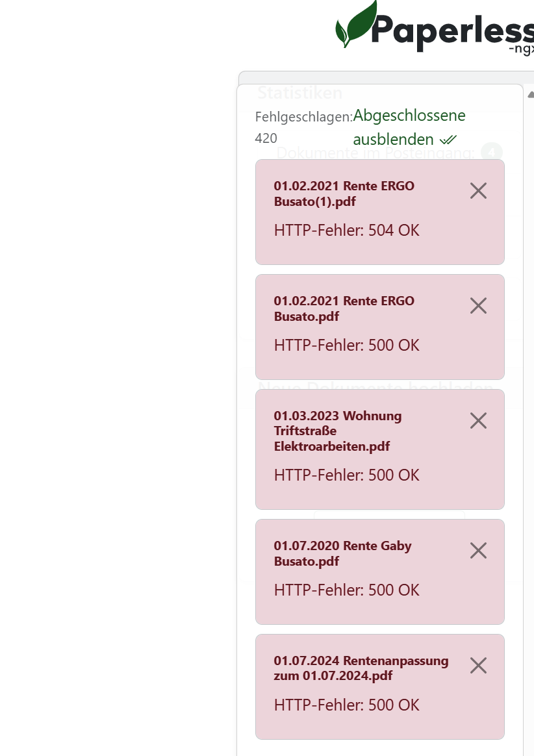Close the Wohnung Triftstraße Elektroarbeiten.pdf error
The width and height of the screenshot is (534, 756).
(x=478, y=421)
